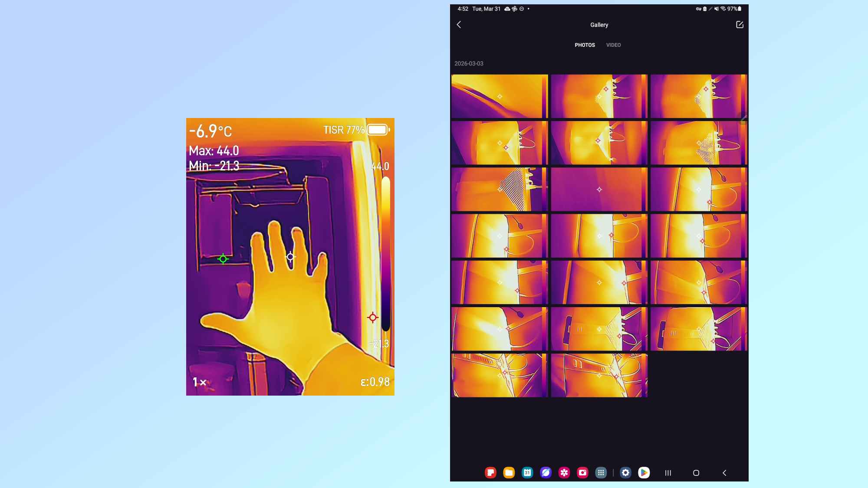Tap the home button in the navigation bar

click(697, 472)
